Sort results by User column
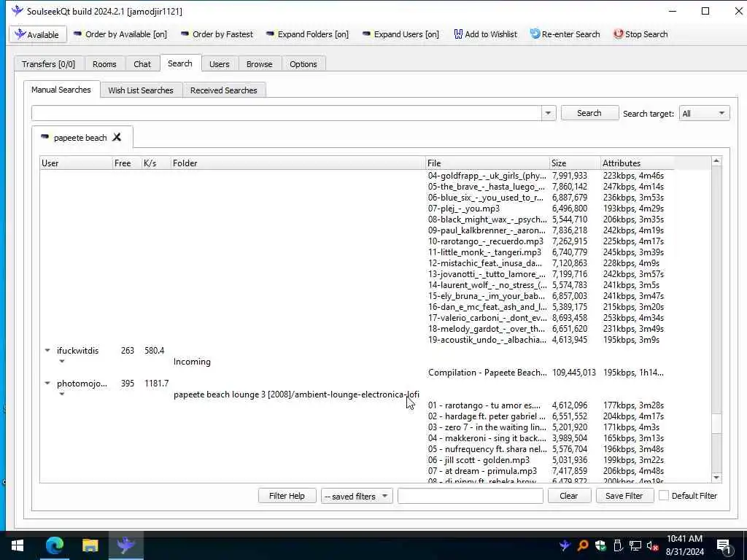The height and width of the screenshot is (560, 747). [76, 163]
